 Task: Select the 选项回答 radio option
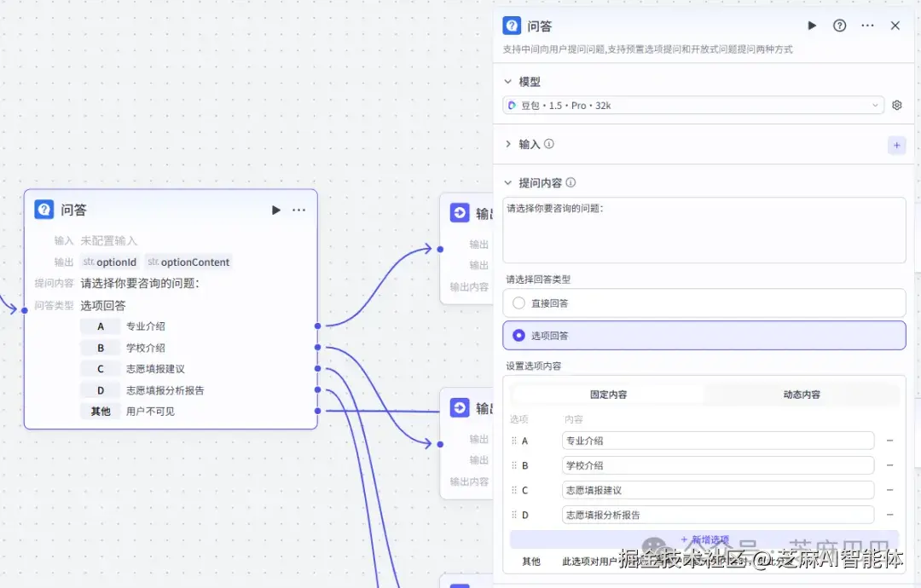[x=704, y=335]
